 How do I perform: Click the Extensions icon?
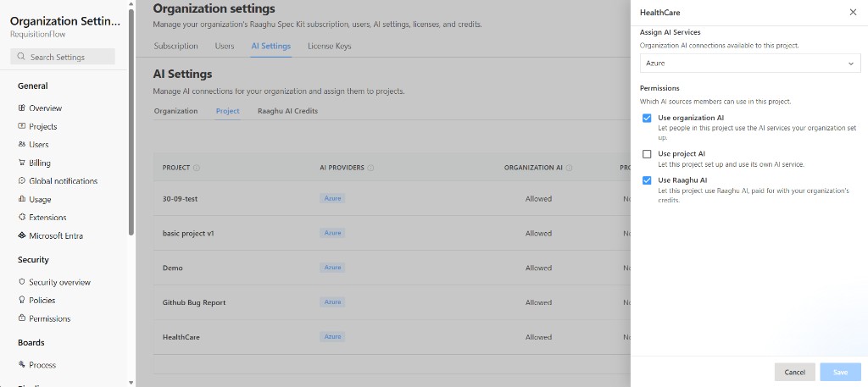(x=21, y=218)
